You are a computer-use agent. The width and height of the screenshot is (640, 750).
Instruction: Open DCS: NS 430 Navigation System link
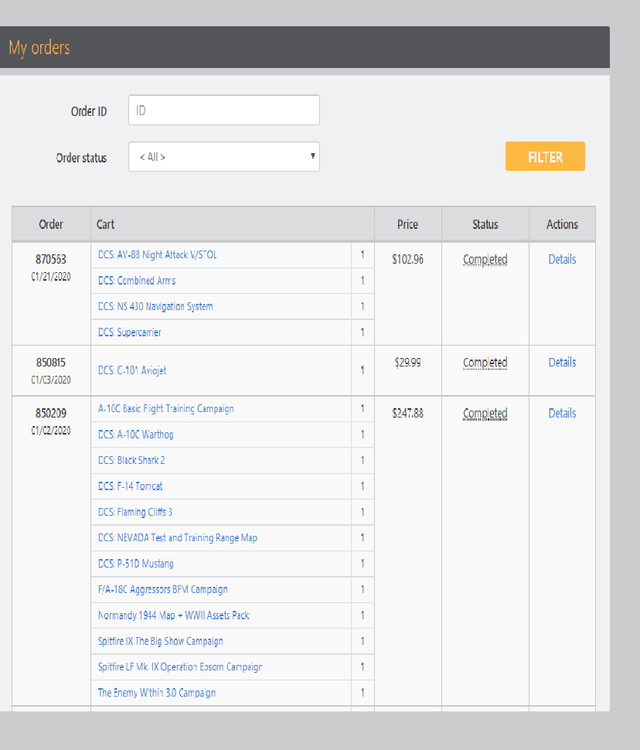155,306
